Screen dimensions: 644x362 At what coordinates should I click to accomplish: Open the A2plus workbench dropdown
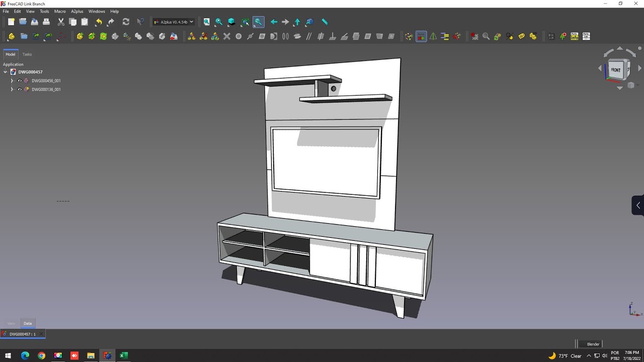point(174,22)
